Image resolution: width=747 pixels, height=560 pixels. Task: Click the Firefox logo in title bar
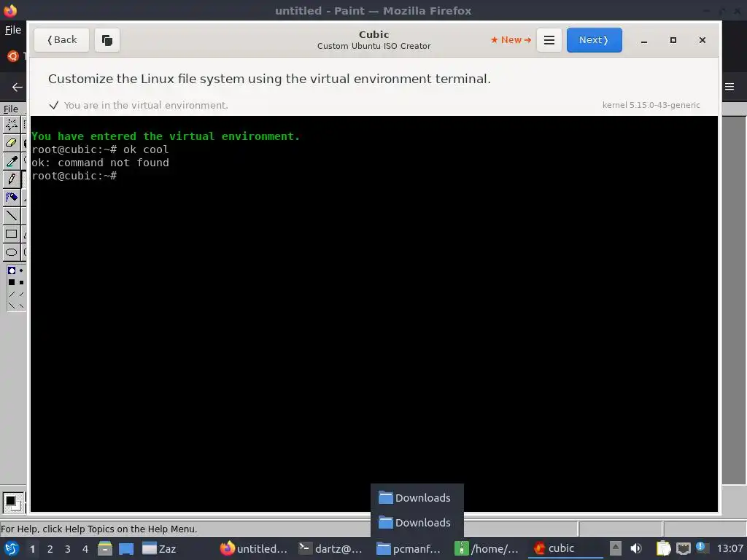tap(10, 10)
